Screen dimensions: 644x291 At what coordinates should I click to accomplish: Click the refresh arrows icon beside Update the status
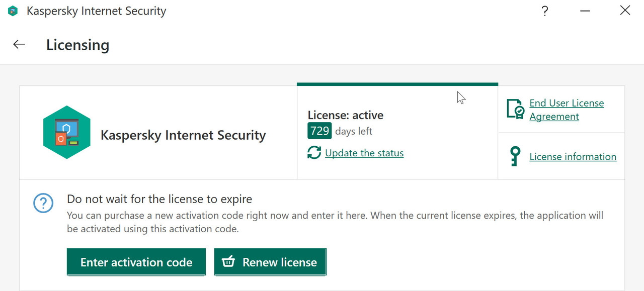[x=314, y=153]
